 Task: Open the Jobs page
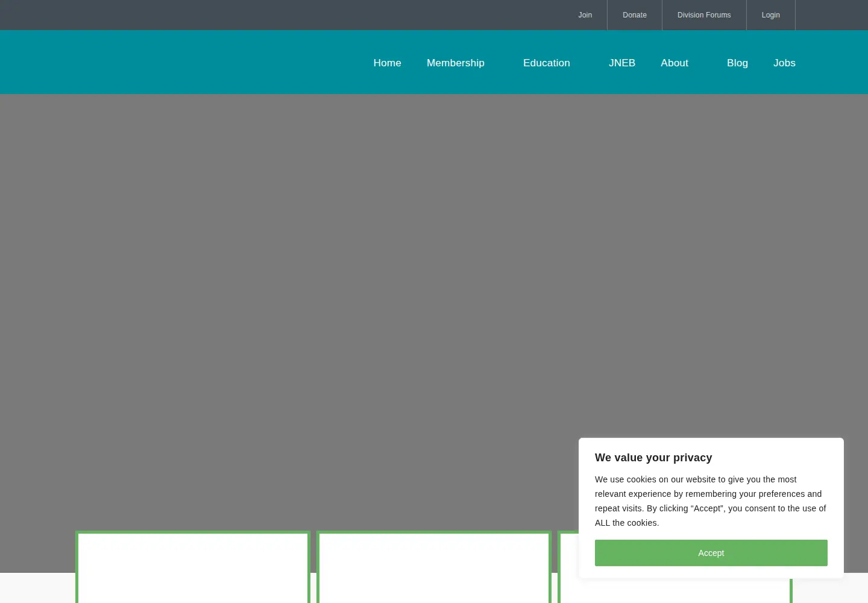point(784,63)
